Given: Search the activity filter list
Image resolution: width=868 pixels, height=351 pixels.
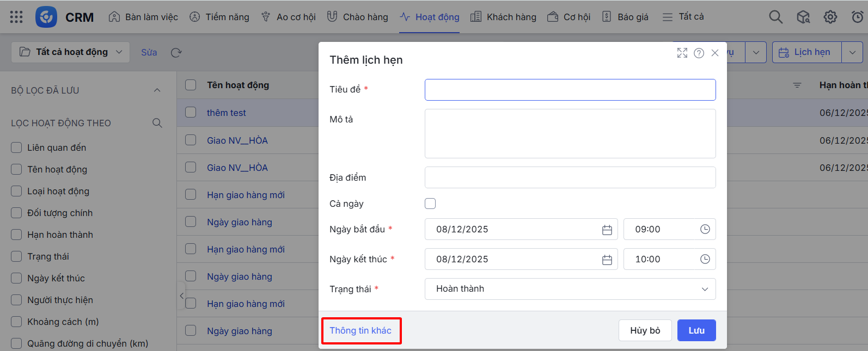Looking at the screenshot, I should click(157, 123).
